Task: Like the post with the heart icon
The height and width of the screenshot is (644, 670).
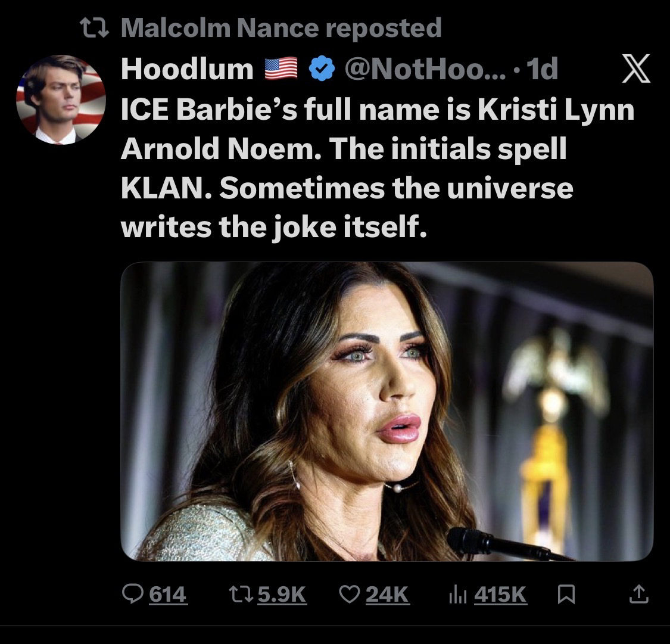Action: [348, 593]
